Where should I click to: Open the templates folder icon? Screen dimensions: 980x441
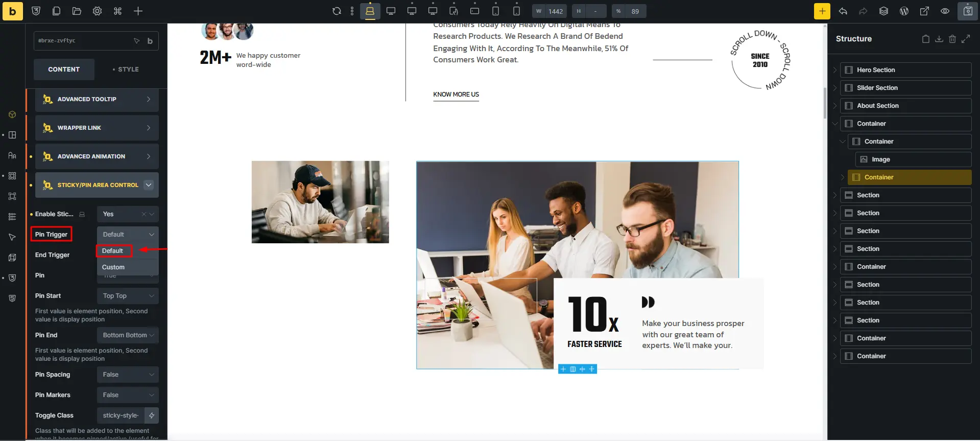click(77, 11)
